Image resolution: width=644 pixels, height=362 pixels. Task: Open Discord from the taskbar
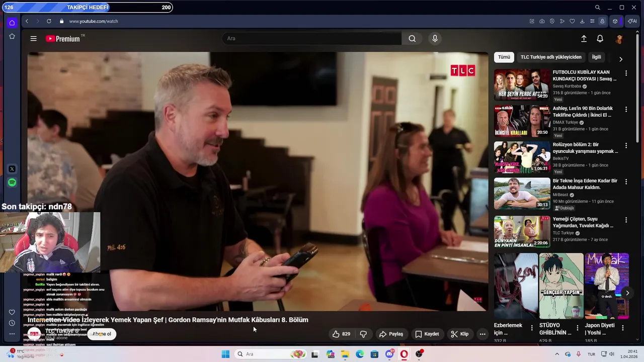coord(389,354)
